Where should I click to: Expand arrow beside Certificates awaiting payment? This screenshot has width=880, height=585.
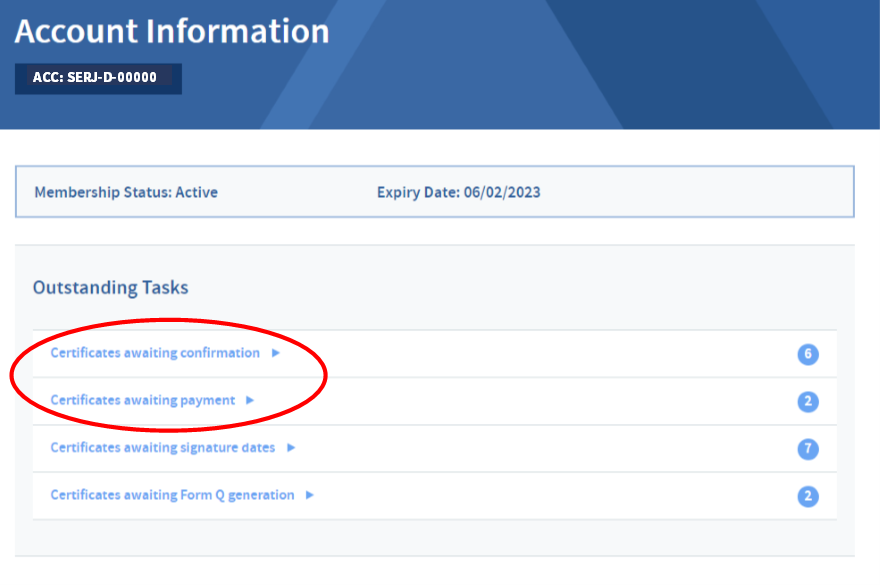coord(250,400)
